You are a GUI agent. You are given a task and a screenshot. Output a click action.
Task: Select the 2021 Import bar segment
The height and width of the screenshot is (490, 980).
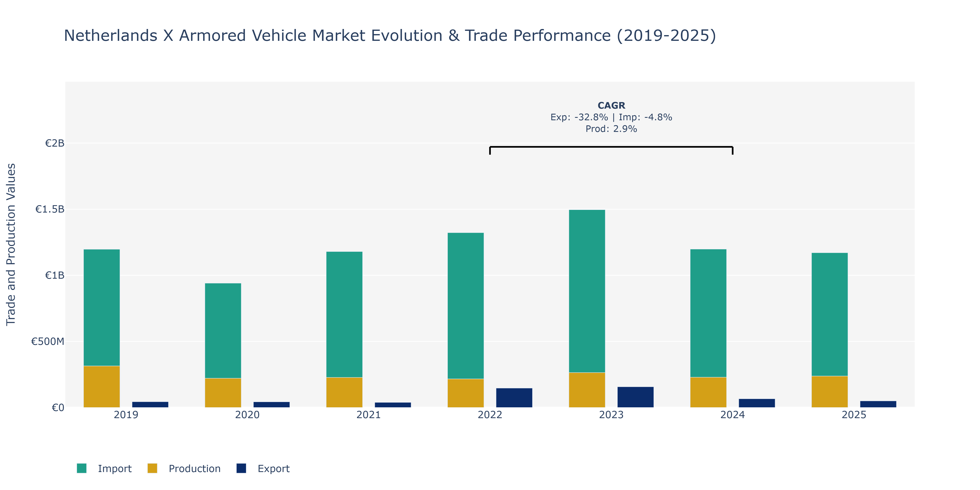click(344, 314)
